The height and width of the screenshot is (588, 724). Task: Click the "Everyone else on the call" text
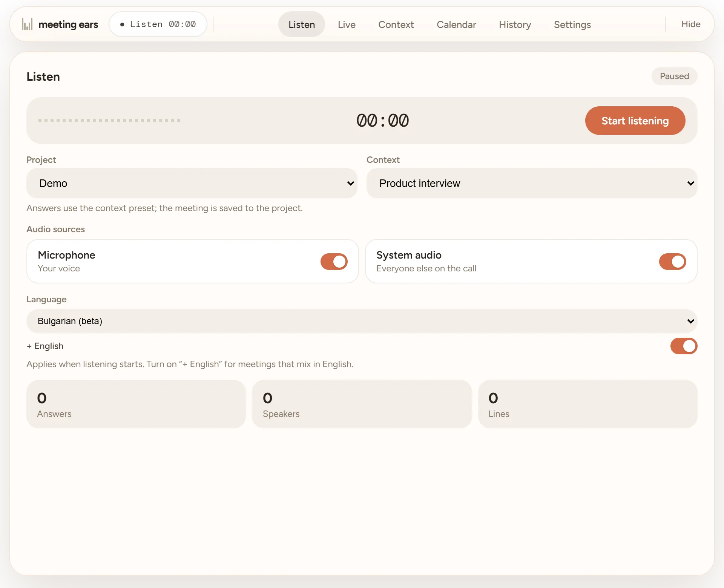tap(426, 268)
